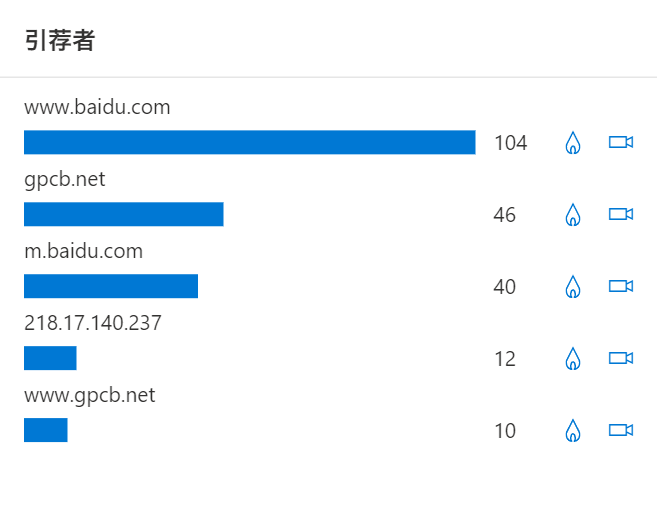Select the 218.17.140.237 referrer label

click(x=93, y=323)
